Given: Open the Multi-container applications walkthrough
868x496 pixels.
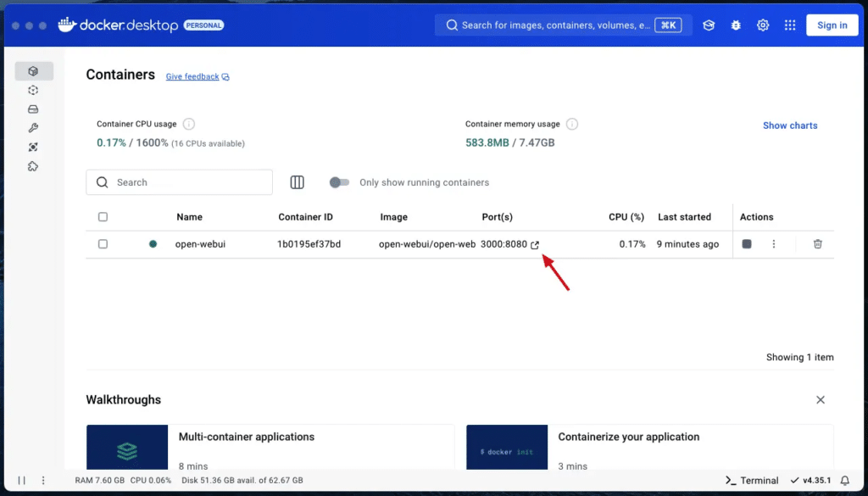Looking at the screenshot, I should pos(270,448).
